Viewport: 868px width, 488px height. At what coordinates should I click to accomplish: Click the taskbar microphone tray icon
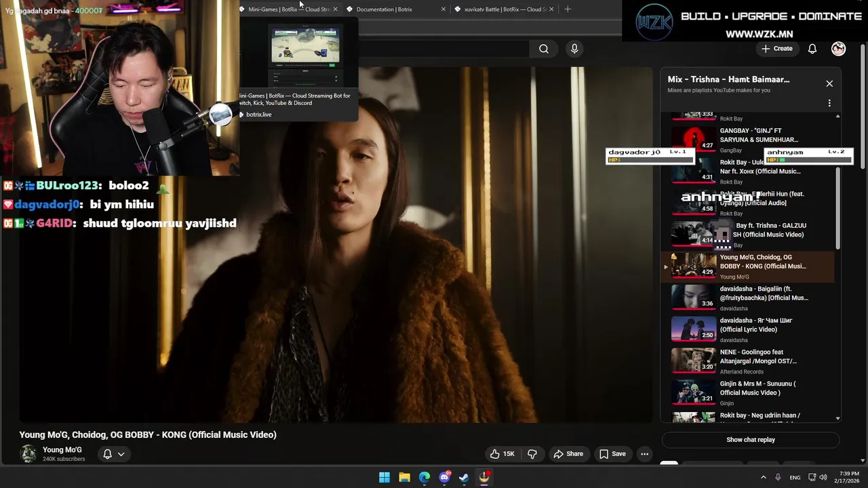778,478
